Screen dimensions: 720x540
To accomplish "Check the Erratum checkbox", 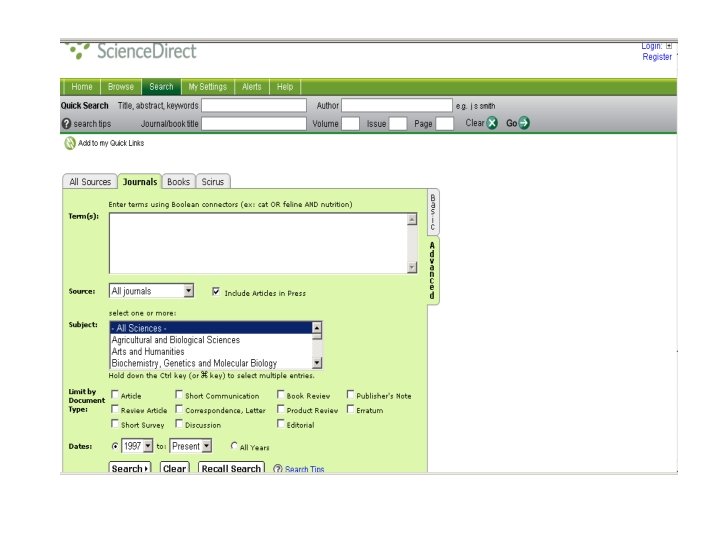I will [x=350, y=409].
